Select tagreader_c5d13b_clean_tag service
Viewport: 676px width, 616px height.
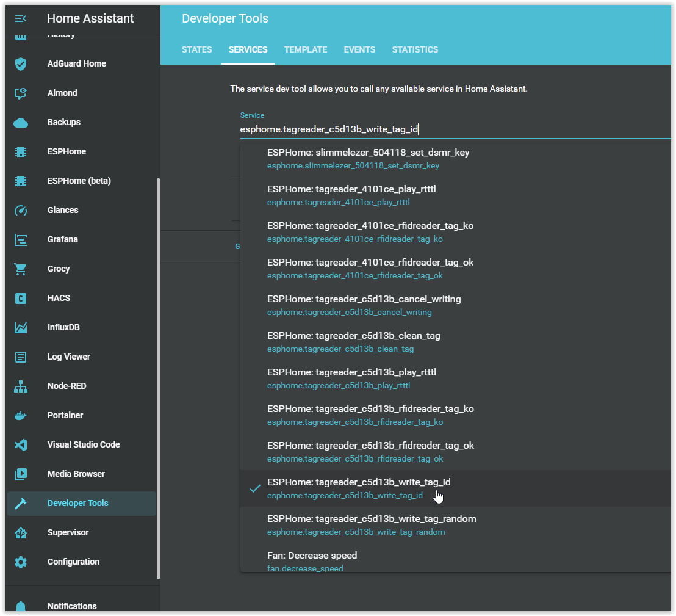tap(455, 342)
